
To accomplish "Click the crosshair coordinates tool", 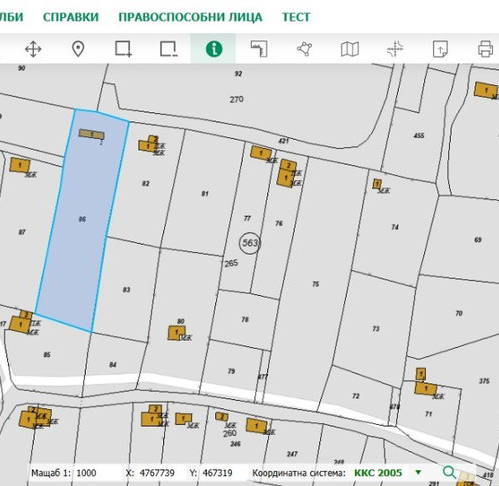I will pos(395,49).
